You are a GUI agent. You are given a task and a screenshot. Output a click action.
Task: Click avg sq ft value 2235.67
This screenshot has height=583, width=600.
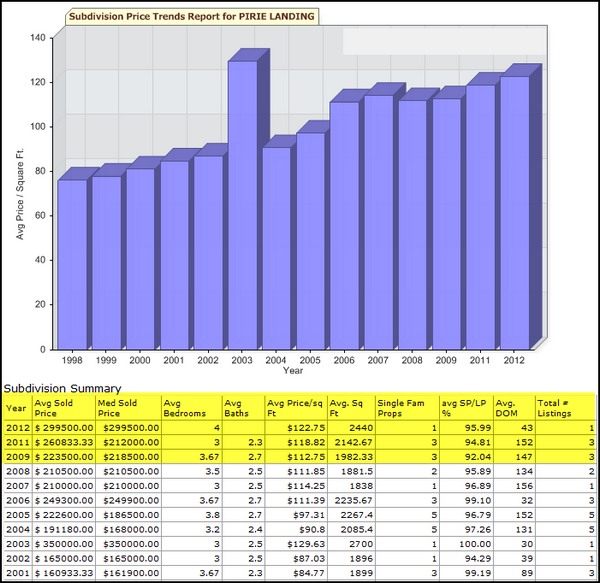click(x=354, y=500)
